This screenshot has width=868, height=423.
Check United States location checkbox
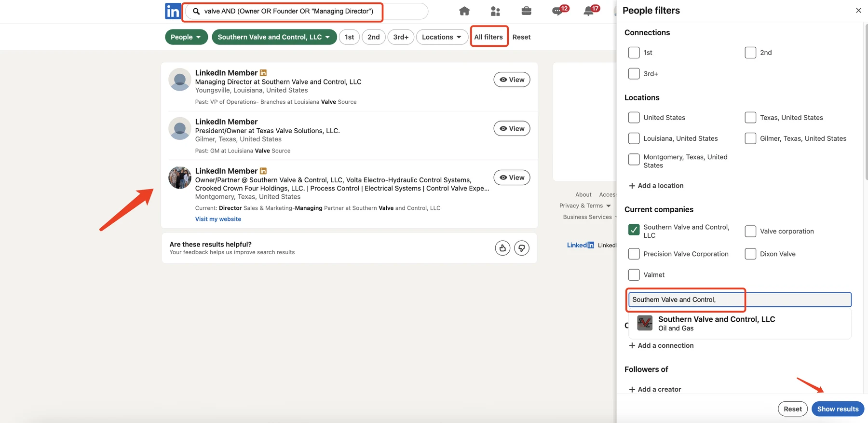pyautogui.click(x=634, y=117)
